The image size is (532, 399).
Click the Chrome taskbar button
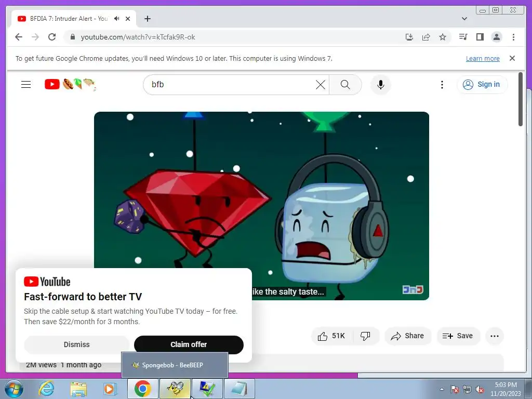click(x=143, y=389)
